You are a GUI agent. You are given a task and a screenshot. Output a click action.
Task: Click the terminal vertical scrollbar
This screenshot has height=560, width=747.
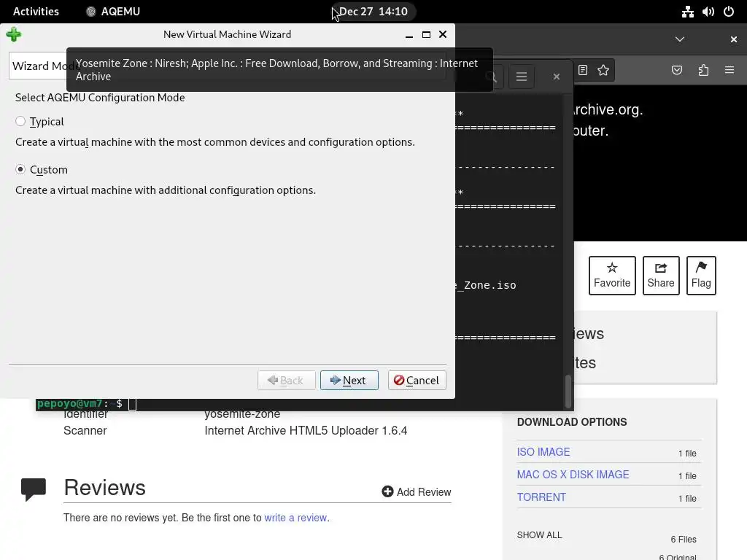click(x=568, y=392)
